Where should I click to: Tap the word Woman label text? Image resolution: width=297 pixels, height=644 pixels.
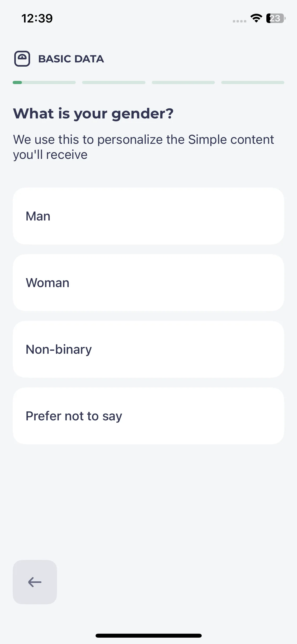click(48, 283)
